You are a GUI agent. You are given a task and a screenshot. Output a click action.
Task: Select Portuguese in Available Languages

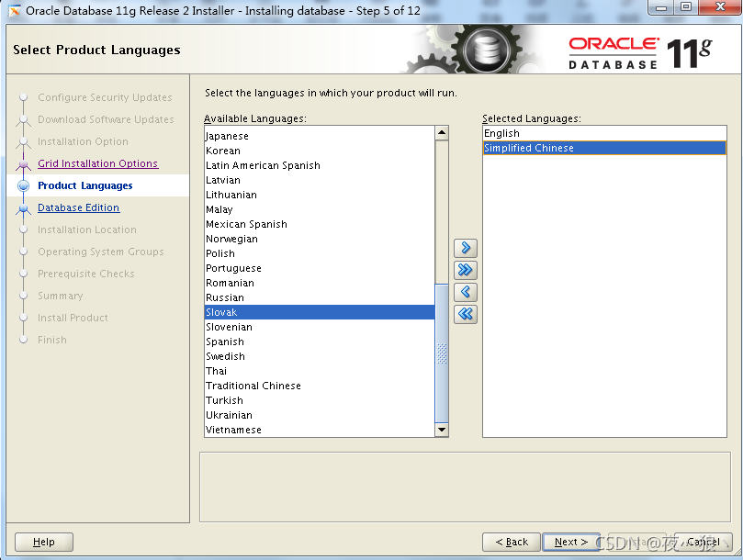[320, 268]
